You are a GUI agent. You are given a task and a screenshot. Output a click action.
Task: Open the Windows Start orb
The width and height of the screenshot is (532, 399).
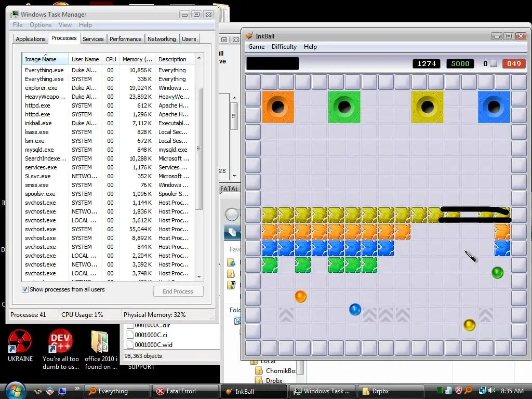(x=15, y=391)
